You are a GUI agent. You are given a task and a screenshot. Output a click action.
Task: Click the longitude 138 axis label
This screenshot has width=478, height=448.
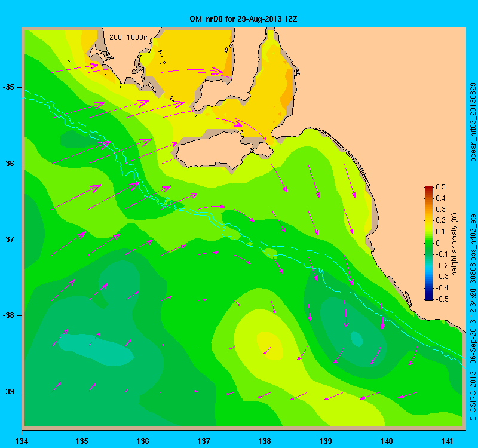265,441
